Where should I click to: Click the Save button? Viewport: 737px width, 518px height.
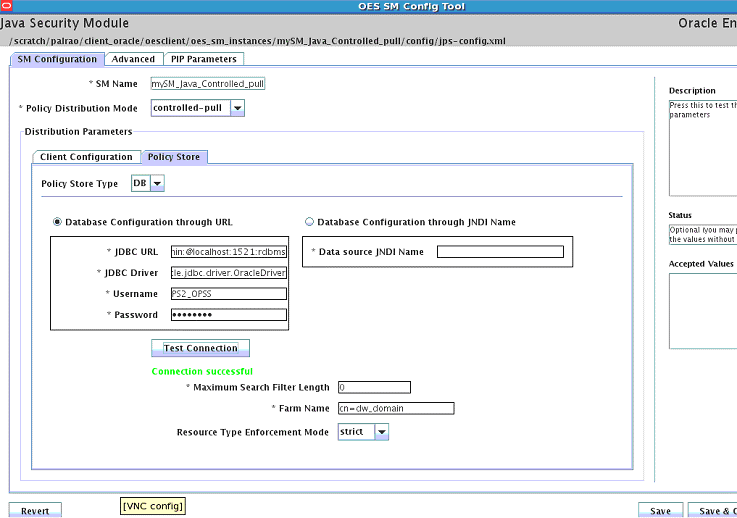(660, 510)
